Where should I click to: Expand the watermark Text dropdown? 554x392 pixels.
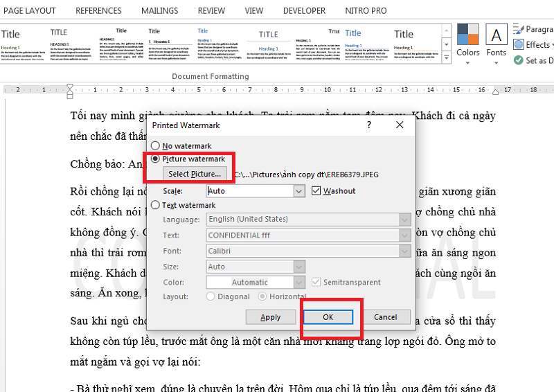coord(404,235)
